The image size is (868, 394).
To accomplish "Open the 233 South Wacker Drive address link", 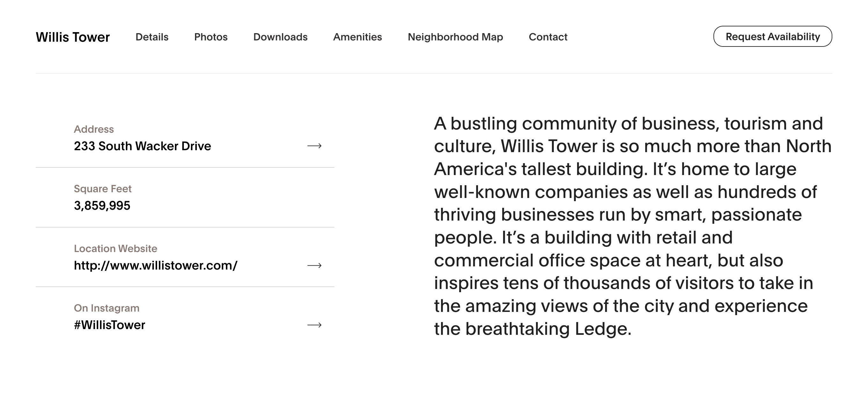I will (142, 146).
